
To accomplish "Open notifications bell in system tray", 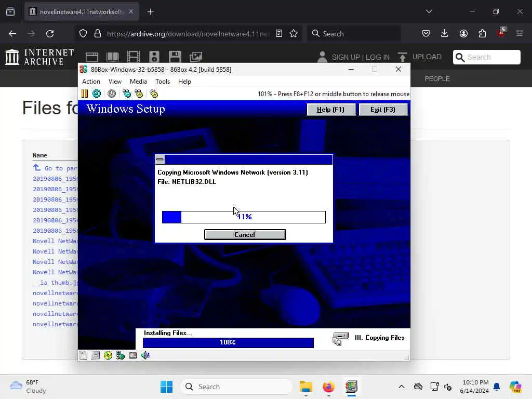I will point(497,387).
